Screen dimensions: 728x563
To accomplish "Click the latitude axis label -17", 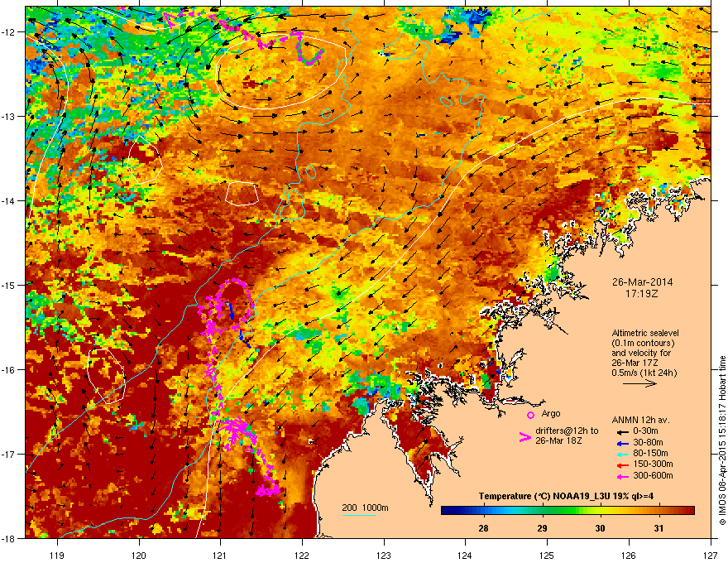I will (x=9, y=454).
